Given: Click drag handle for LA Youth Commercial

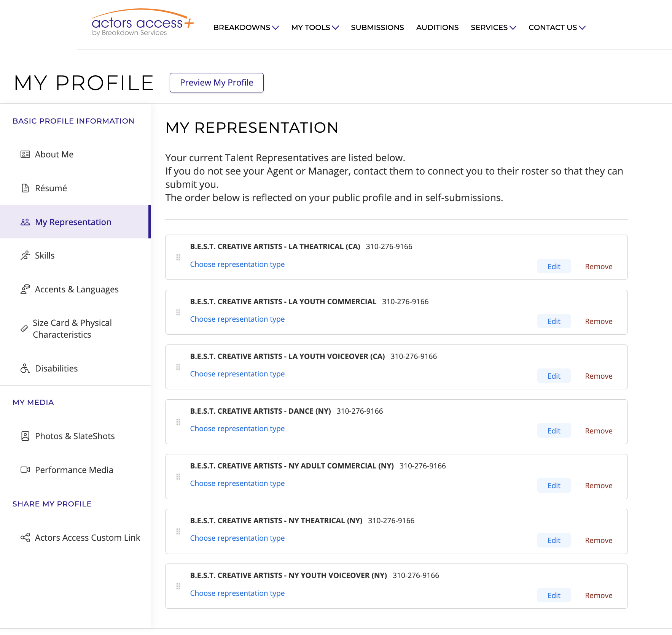Looking at the screenshot, I should [x=178, y=312].
